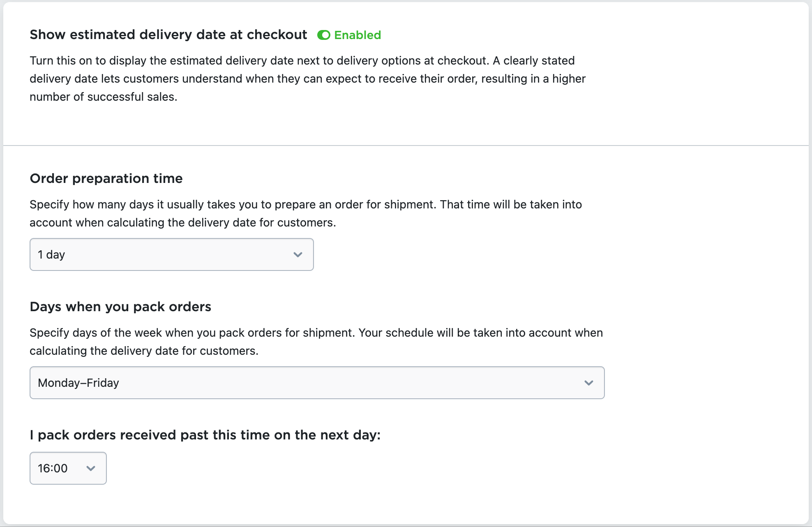Click the paragraph starting "Turn this on to display"
812x527 pixels.
pos(308,79)
